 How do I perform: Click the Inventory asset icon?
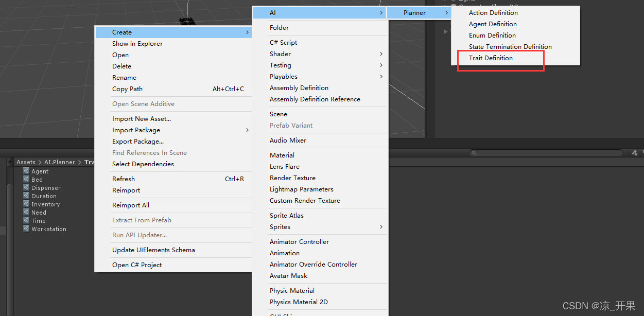(26, 204)
